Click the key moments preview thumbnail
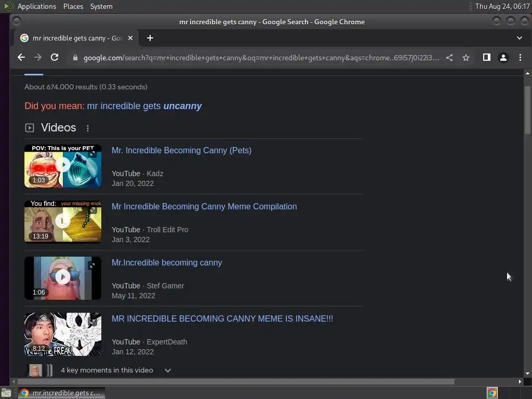This screenshot has height=399, width=532. pyautogui.click(x=39, y=370)
